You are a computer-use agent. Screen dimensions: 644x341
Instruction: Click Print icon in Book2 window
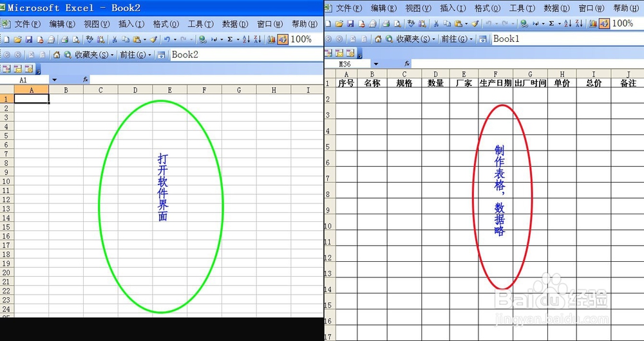pyautogui.click(x=64, y=39)
